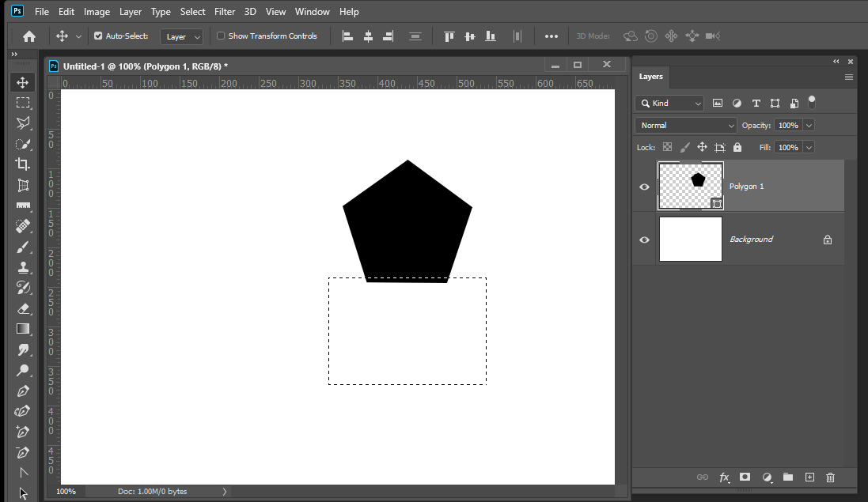Add a new layer with the New Layer icon
The image size is (868, 502).
coord(809,477)
